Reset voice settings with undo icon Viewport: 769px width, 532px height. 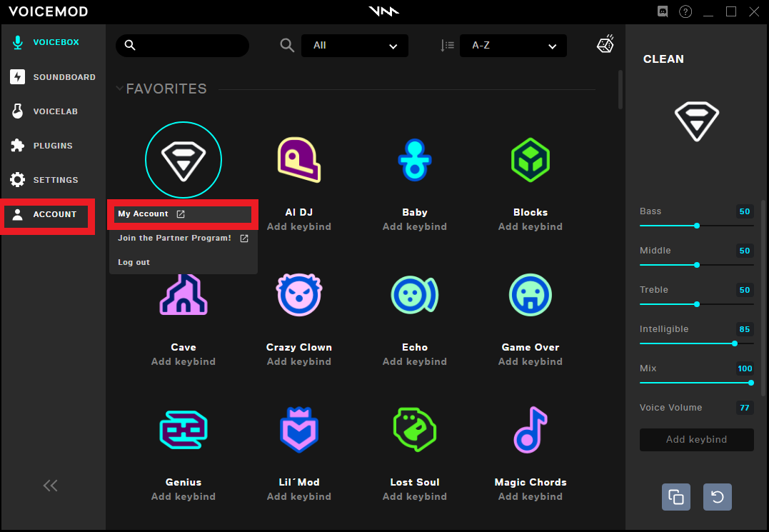pos(717,497)
